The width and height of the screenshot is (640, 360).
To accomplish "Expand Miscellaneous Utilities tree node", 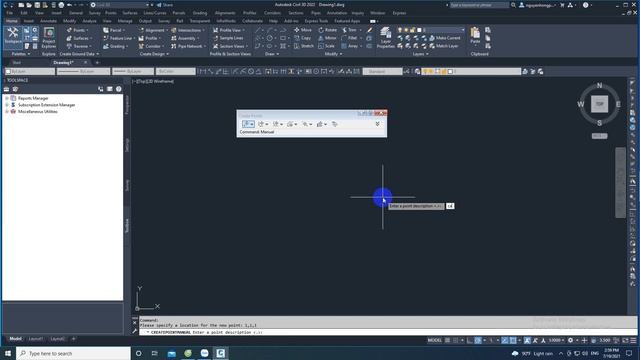I will (7, 111).
